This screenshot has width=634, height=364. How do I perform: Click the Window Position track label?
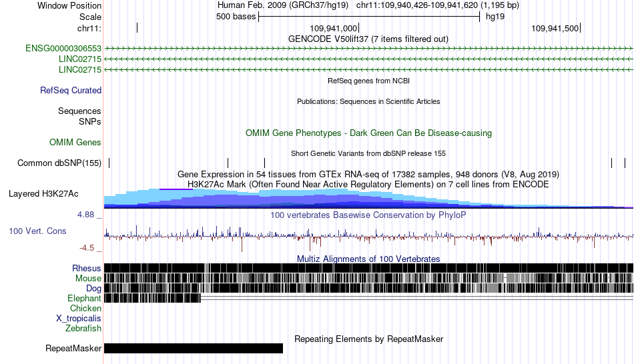tap(69, 5)
